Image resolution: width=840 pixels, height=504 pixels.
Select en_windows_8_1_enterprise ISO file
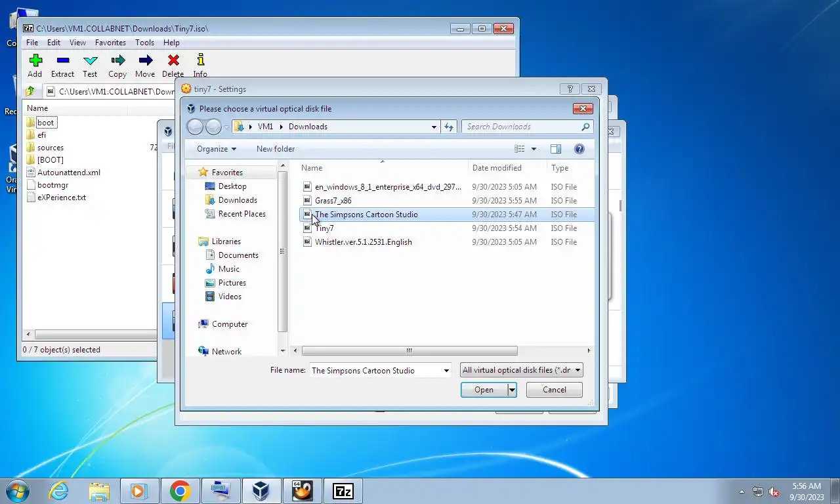pyautogui.click(x=388, y=187)
